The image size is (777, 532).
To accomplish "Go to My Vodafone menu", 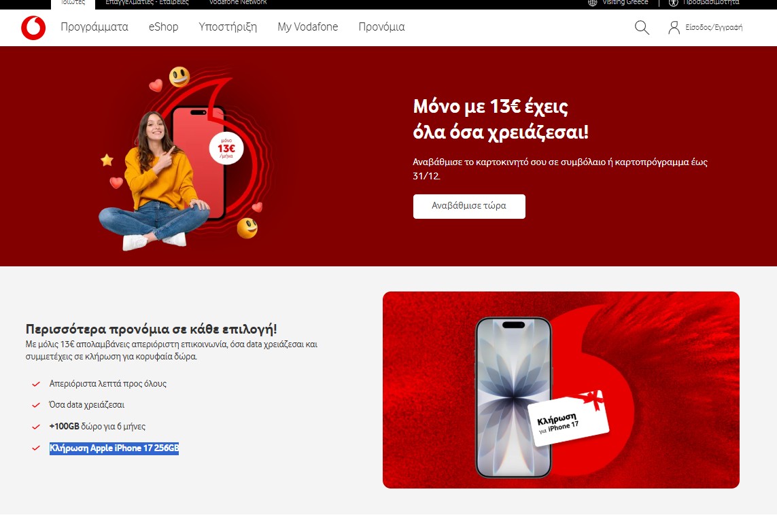I will tap(307, 27).
